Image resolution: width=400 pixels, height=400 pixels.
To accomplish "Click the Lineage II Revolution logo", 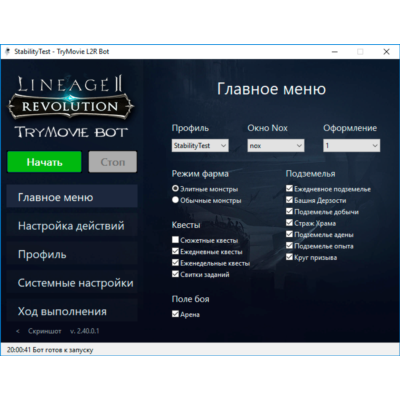I will pyautogui.click(x=71, y=97).
